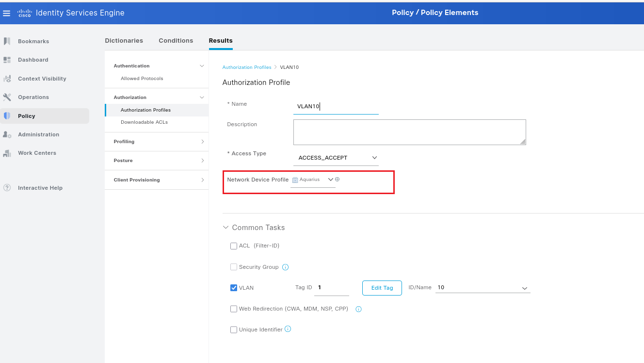Open the Network Device Profile dropdown
Viewport: 644px width, 363px height.
(313, 180)
